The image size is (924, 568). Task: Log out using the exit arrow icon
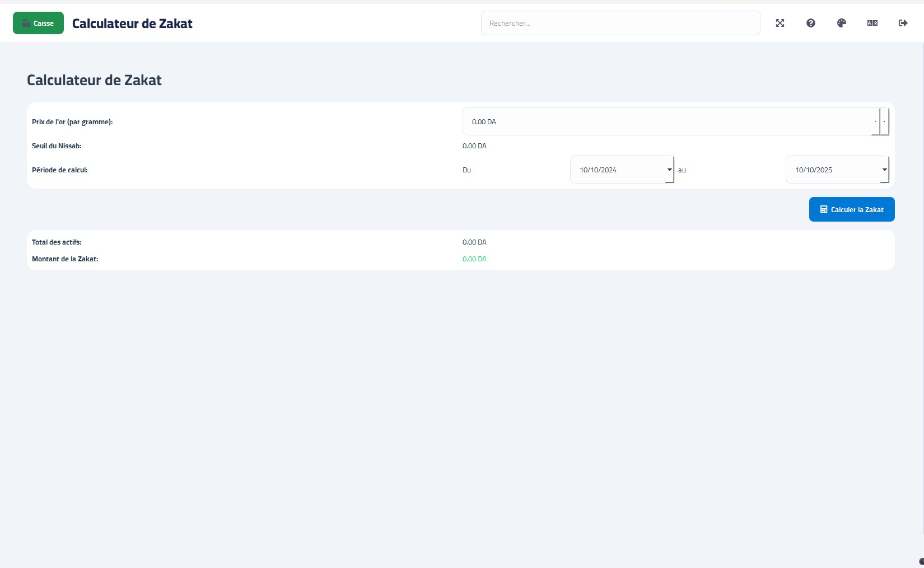[x=903, y=23]
